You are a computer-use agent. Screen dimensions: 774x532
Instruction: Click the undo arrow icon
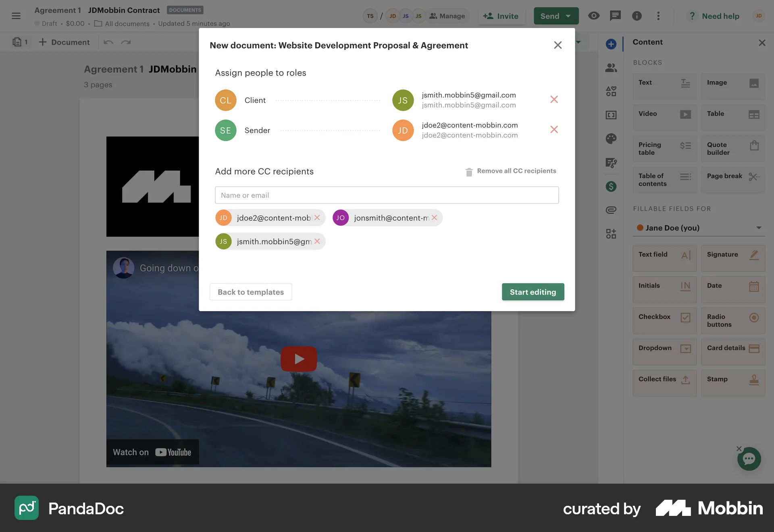108,42
